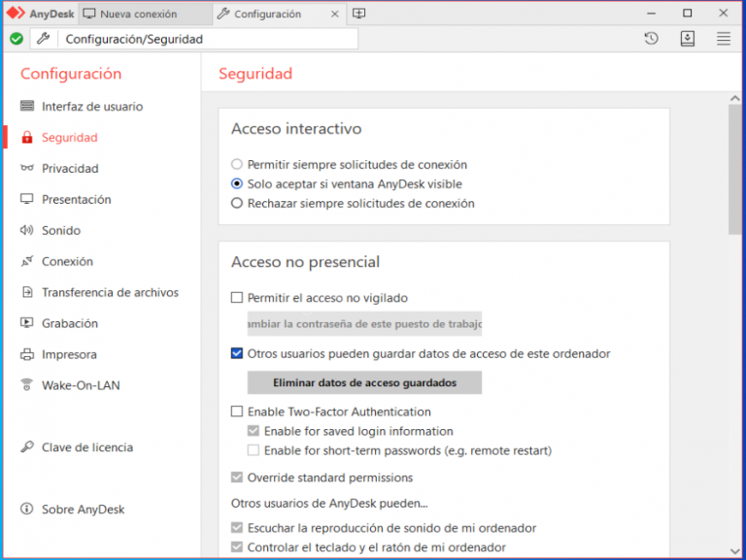746x560 pixels.
Task: Open Interfaz de usuario settings
Action: pos(92,106)
